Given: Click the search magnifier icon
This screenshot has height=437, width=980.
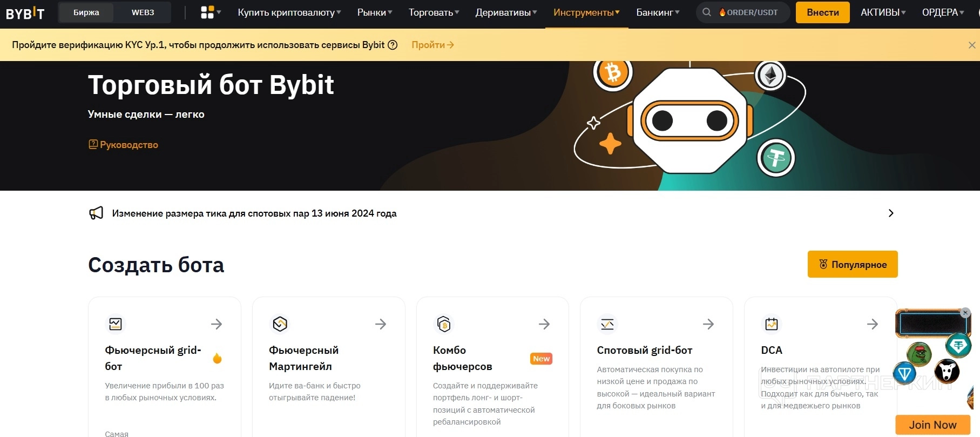Looking at the screenshot, I should point(706,12).
